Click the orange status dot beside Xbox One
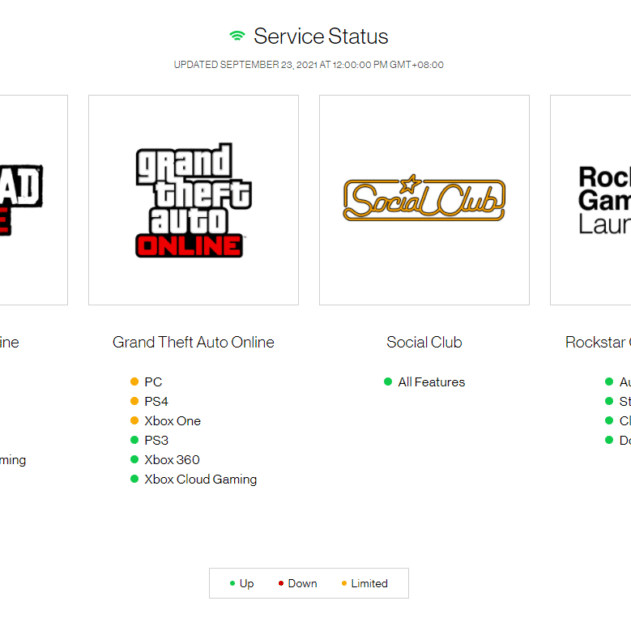The width and height of the screenshot is (631, 631). click(x=134, y=421)
